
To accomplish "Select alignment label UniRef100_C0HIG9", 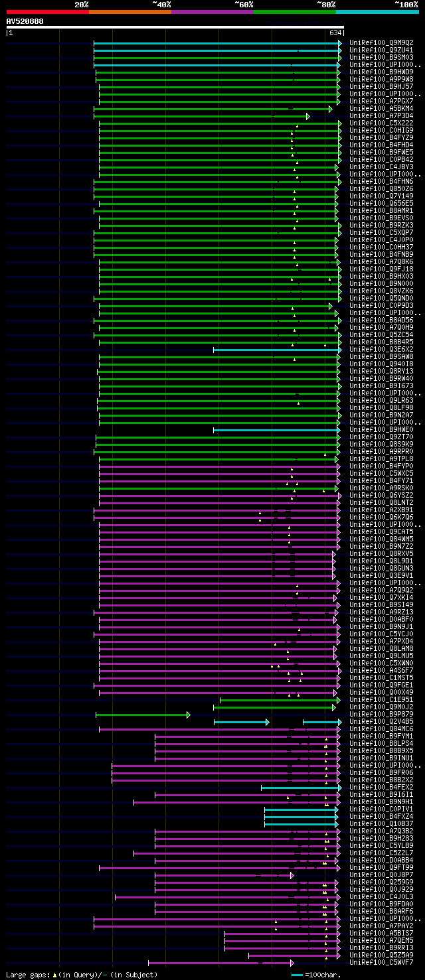I will (381, 131).
